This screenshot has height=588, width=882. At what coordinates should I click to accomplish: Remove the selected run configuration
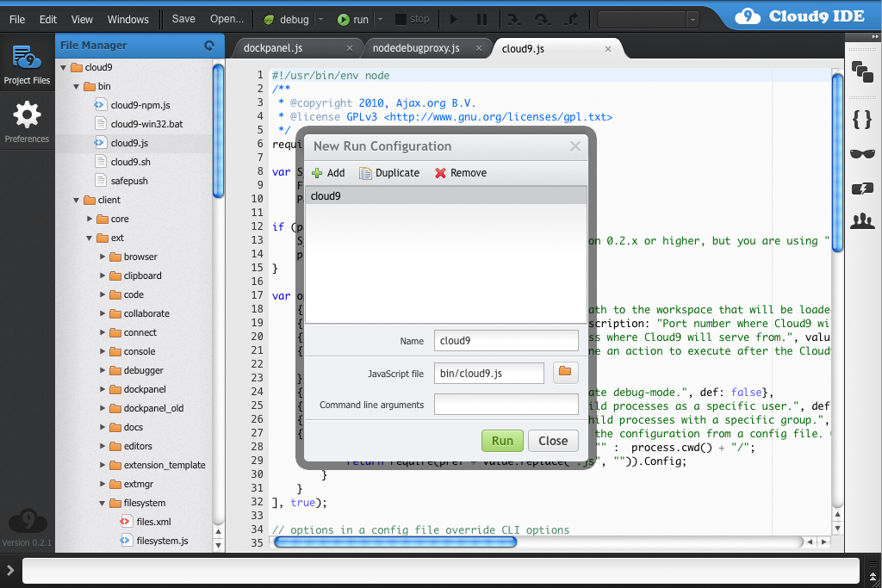(460, 172)
